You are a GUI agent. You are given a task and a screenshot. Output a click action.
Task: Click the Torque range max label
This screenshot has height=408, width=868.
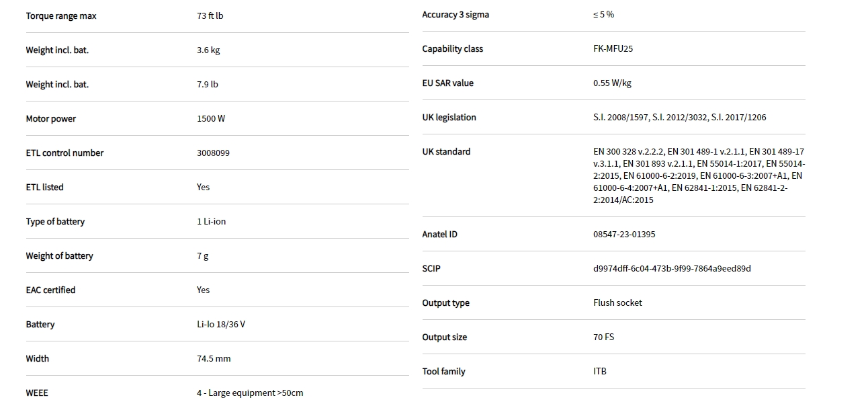point(60,16)
